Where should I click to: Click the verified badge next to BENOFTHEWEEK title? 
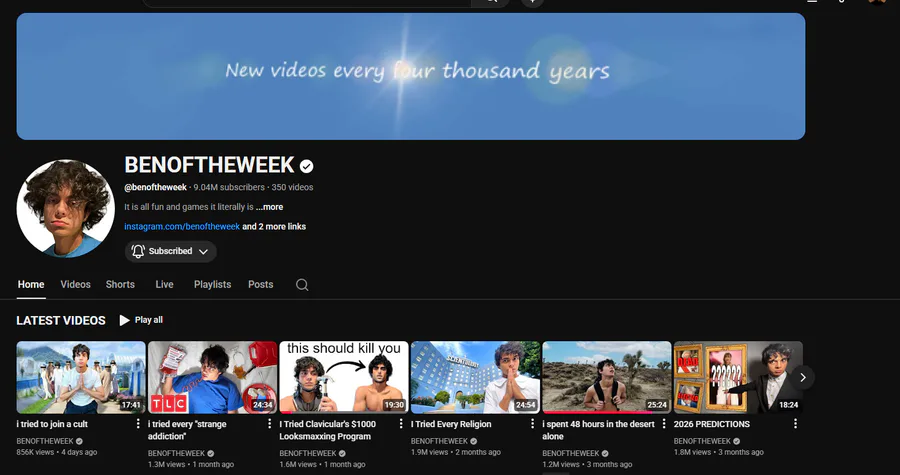click(307, 166)
